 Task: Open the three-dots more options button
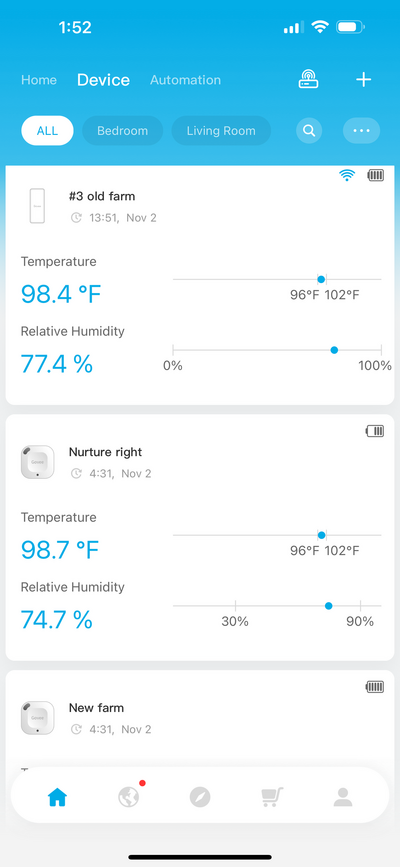(361, 131)
